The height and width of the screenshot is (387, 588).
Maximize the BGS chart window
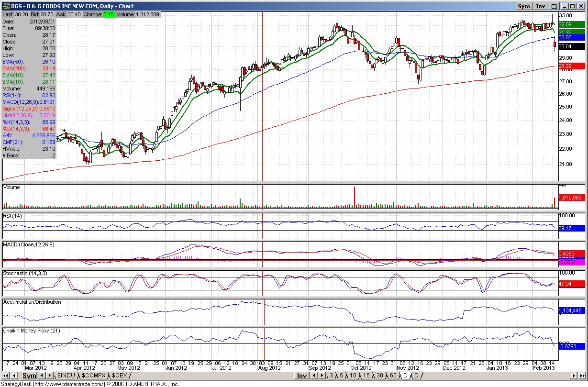point(573,6)
